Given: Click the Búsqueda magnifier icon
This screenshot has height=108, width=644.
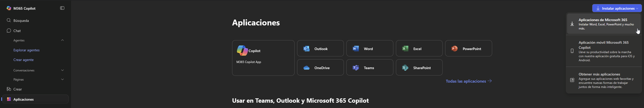Looking at the screenshot, I should 9,20.
